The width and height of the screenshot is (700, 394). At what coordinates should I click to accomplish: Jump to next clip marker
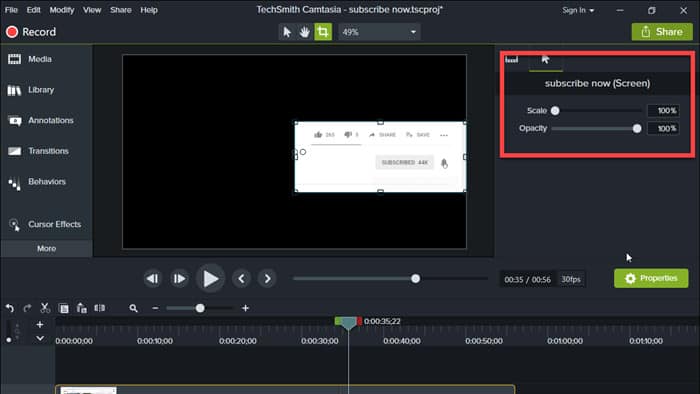pyautogui.click(x=267, y=278)
